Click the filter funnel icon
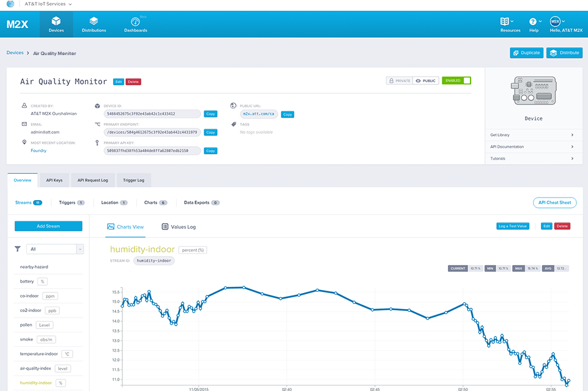Screen dimensions: 588x391 pos(17,249)
